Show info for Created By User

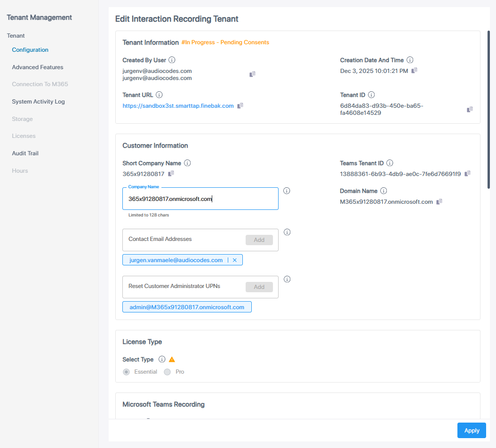pos(172,60)
